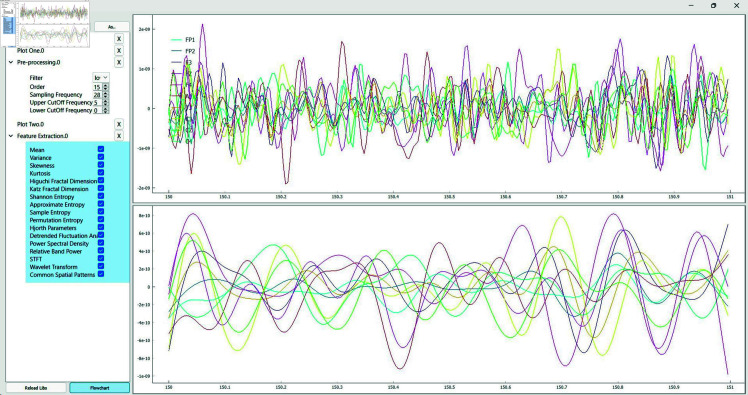Remove the Plot One.0 node with its X
This screenshot has width=748, height=395.
click(x=119, y=51)
